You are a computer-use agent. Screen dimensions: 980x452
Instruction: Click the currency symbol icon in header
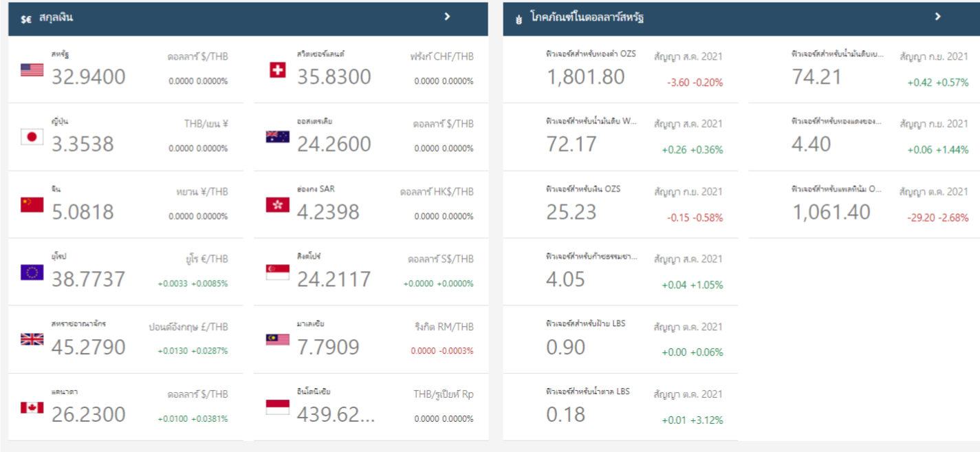tap(26, 19)
